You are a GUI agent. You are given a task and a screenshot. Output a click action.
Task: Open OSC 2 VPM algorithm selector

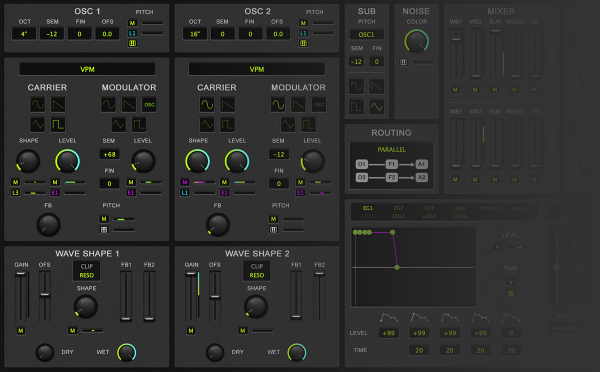[257, 69]
